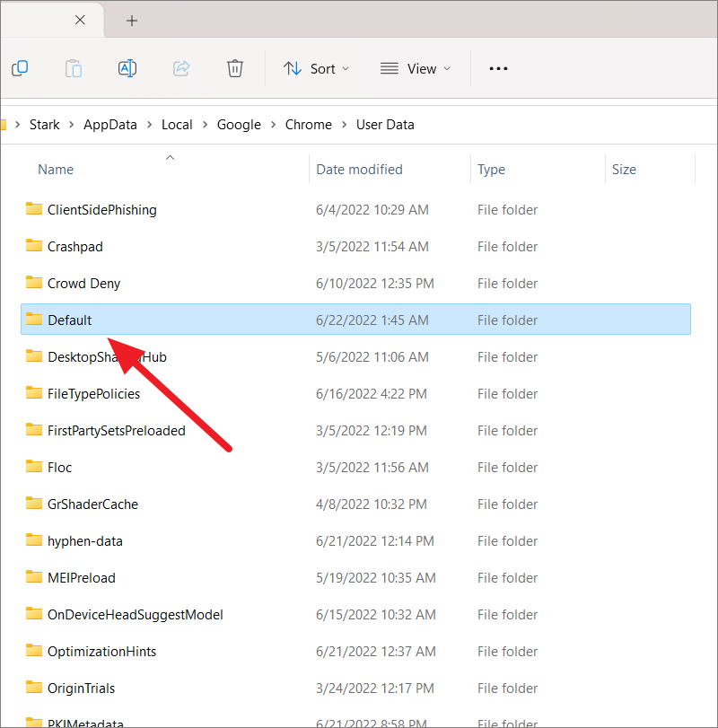Go to AppData in breadcrumb path
The width and height of the screenshot is (718, 728).
tap(110, 125)
